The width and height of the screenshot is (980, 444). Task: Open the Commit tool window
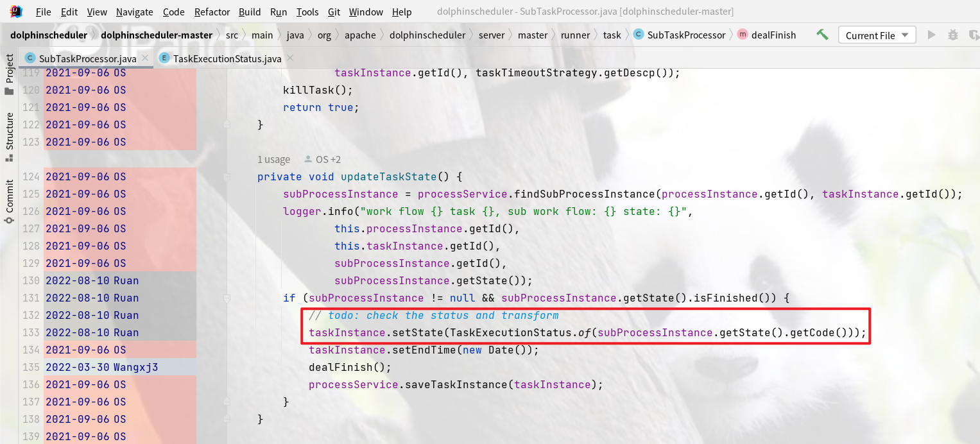pos(10,201)
